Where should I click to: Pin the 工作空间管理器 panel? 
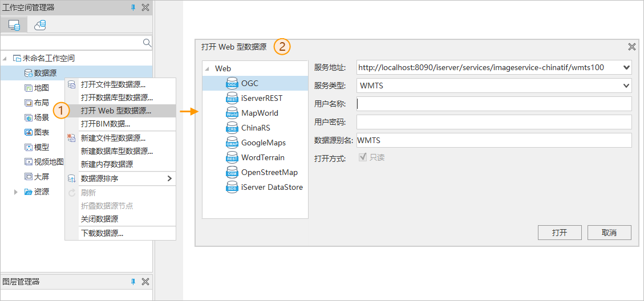pos(133,7)
